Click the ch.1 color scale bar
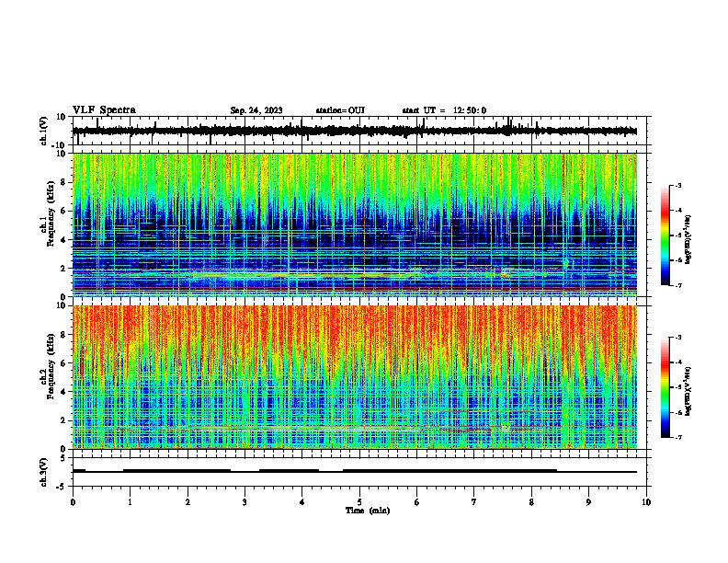This screenshot has height=563, width=728. pyautogui.click(x=665, y=236)
